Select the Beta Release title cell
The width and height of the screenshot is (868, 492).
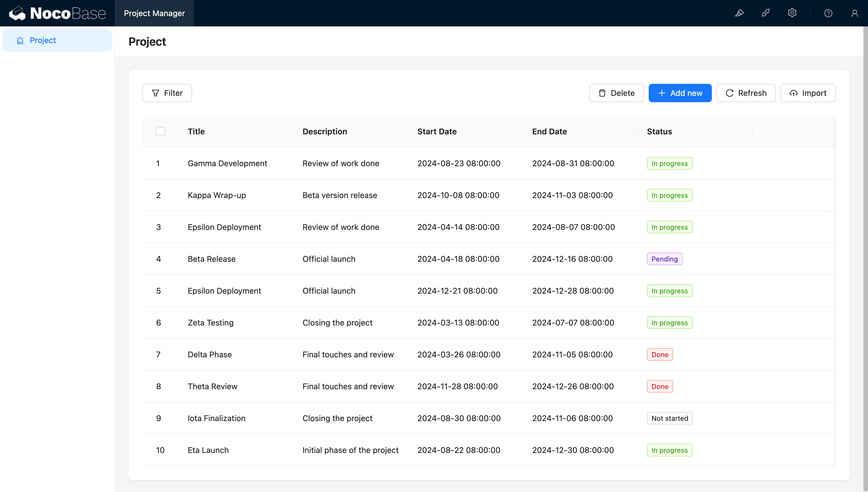pyautogui.click(x=212, y=259)
